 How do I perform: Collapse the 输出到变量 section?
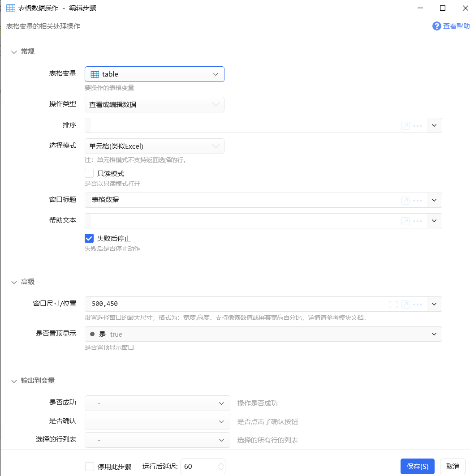(14, 381)
